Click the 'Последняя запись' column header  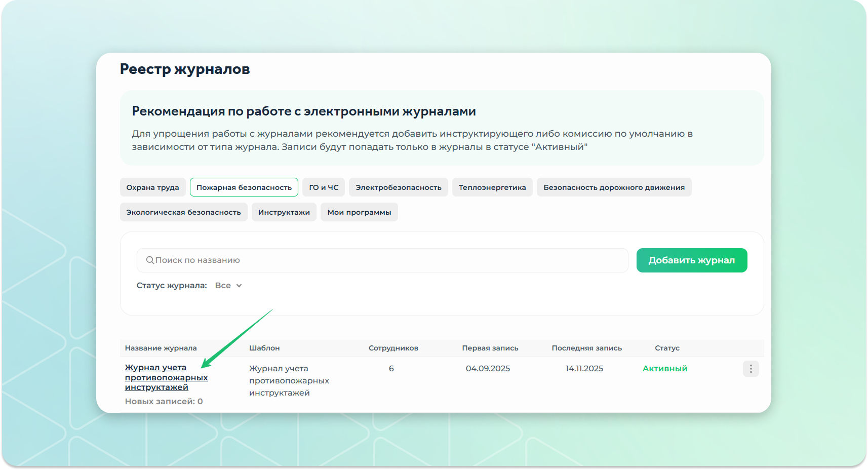click(x=586, y=348)
